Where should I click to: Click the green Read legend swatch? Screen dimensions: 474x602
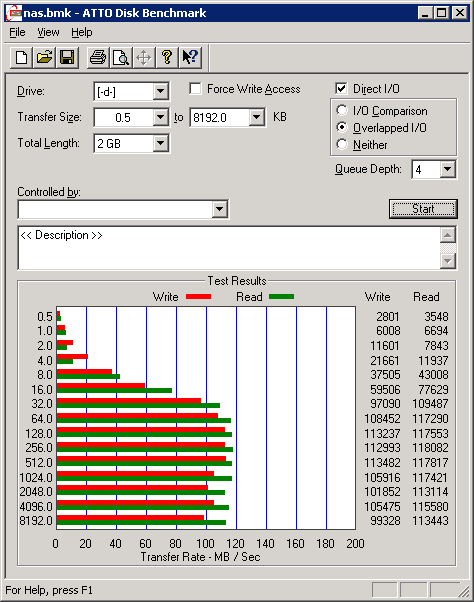(282, 296)
